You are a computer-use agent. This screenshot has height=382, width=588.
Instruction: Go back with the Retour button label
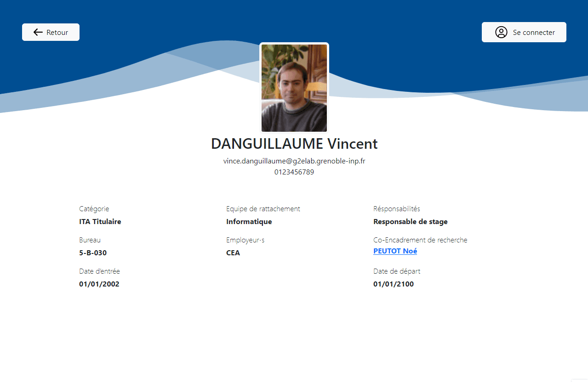coord(57,32)
